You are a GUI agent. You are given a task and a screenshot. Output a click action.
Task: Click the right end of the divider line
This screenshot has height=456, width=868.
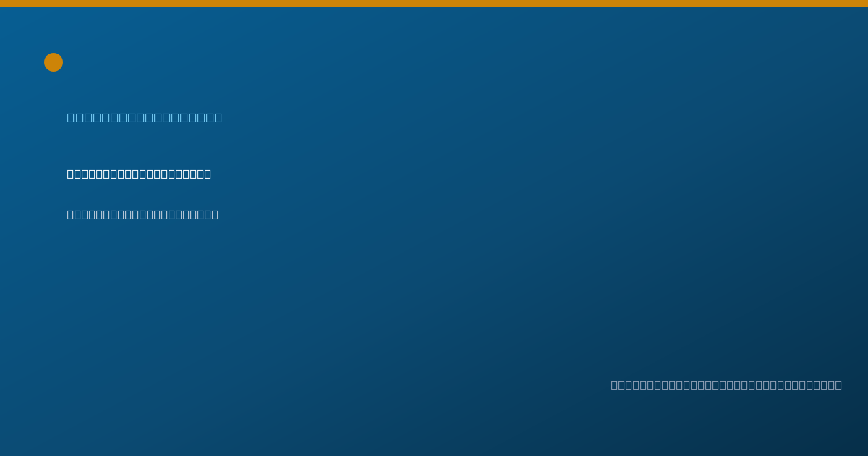click(x=820, y=345)
